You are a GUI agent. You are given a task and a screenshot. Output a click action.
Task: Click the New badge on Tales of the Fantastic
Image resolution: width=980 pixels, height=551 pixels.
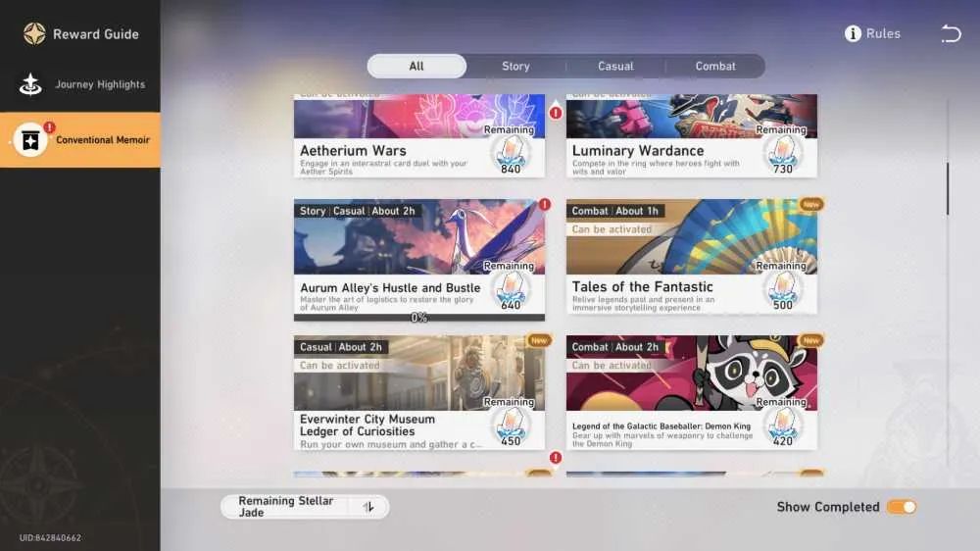click(811, 205)
